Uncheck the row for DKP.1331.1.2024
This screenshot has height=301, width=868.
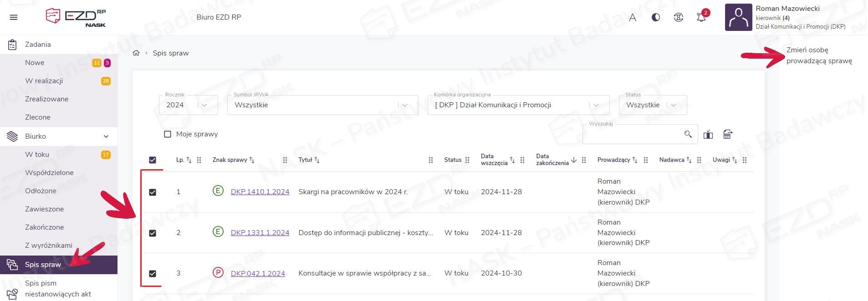(153, 233)
